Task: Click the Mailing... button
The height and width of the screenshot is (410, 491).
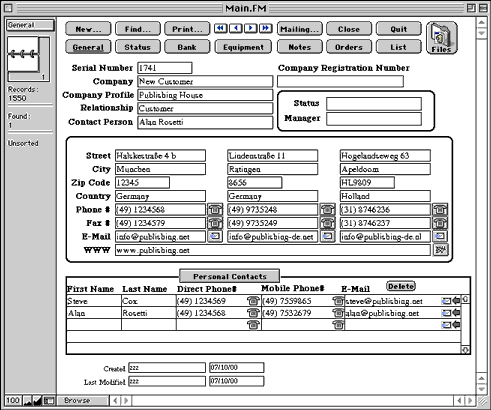Action: 300,29
